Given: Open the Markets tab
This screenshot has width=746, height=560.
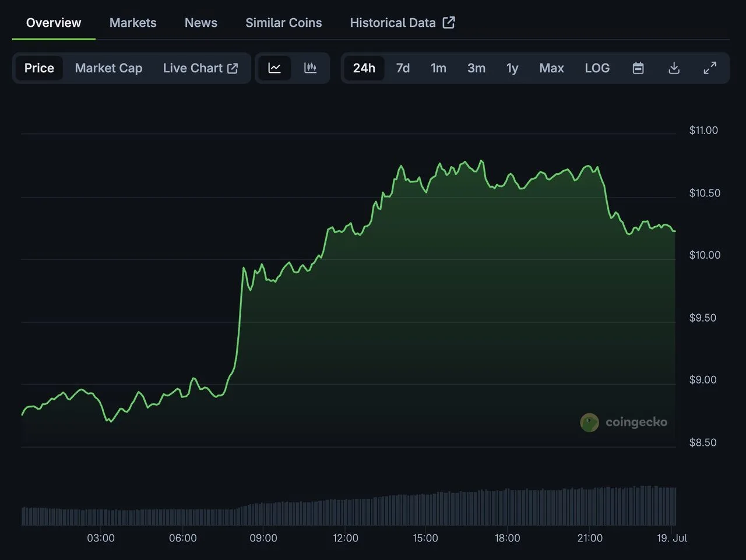Looking at the screenshot, I should tap(133, 23).
